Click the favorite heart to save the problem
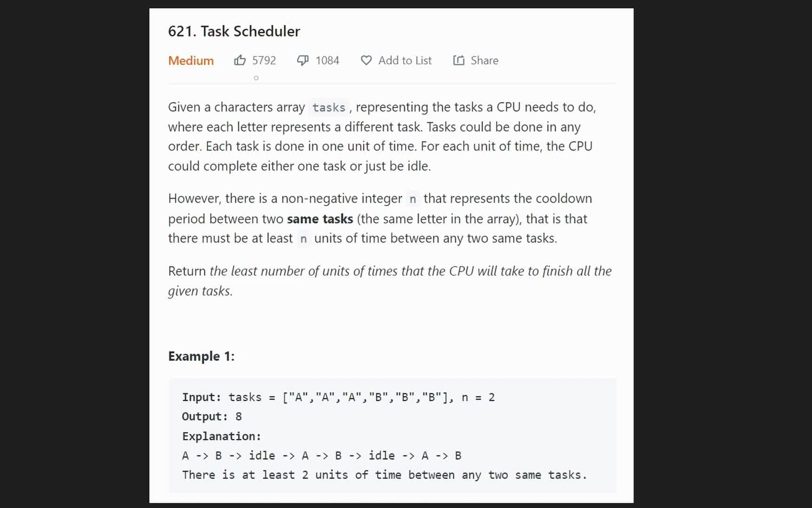Viewport: 812px width, 508px height. [366, 60]
